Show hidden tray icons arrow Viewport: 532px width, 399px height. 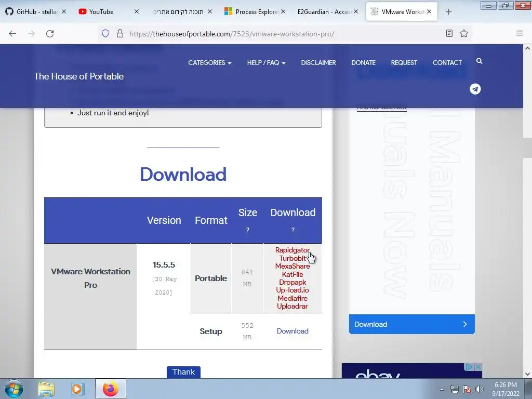pyautogui.click(x=442, y=389)
